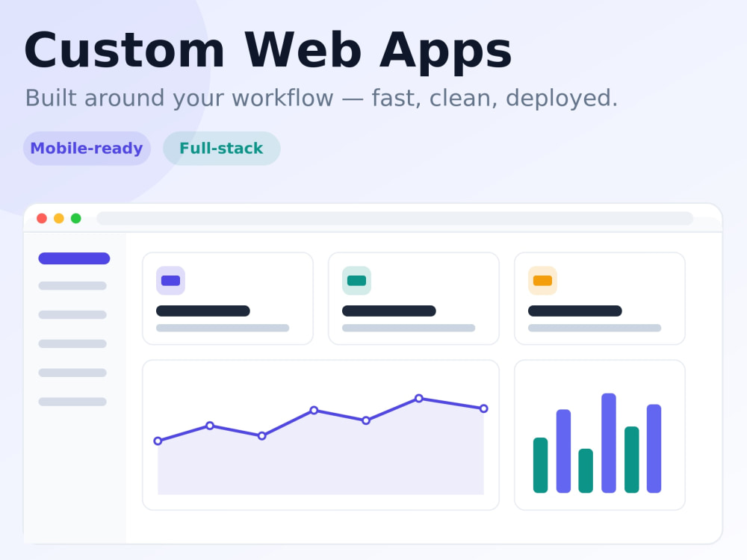Click the mock browser address bar
The width and height of the screenshot is (747, 560).
point(394,219)
